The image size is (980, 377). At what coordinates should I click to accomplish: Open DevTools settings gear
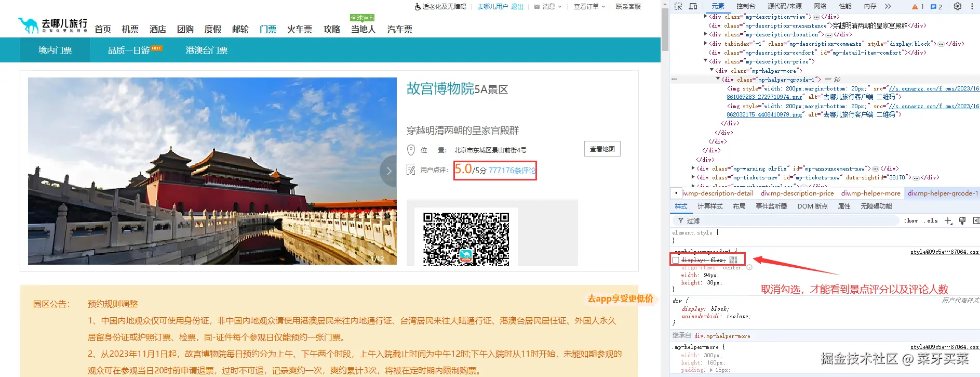[x=958, y=6]
